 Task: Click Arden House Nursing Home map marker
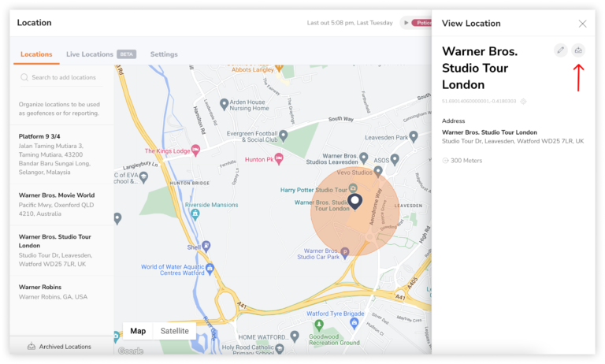tap(224, 104)
